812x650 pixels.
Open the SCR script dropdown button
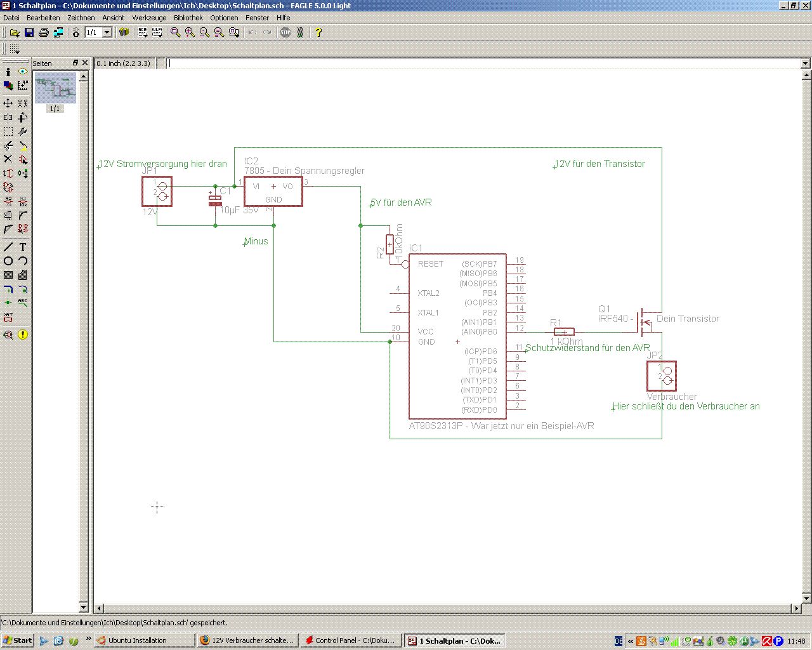142,32
